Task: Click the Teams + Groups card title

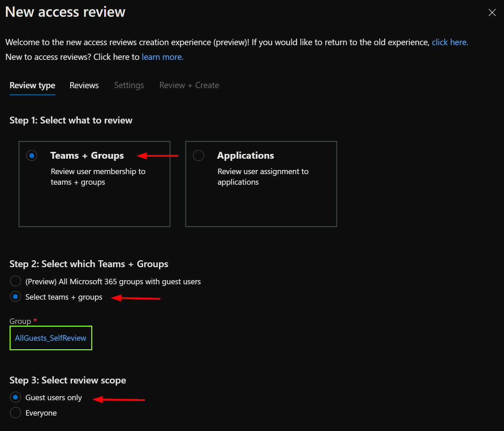Action: 87,156
